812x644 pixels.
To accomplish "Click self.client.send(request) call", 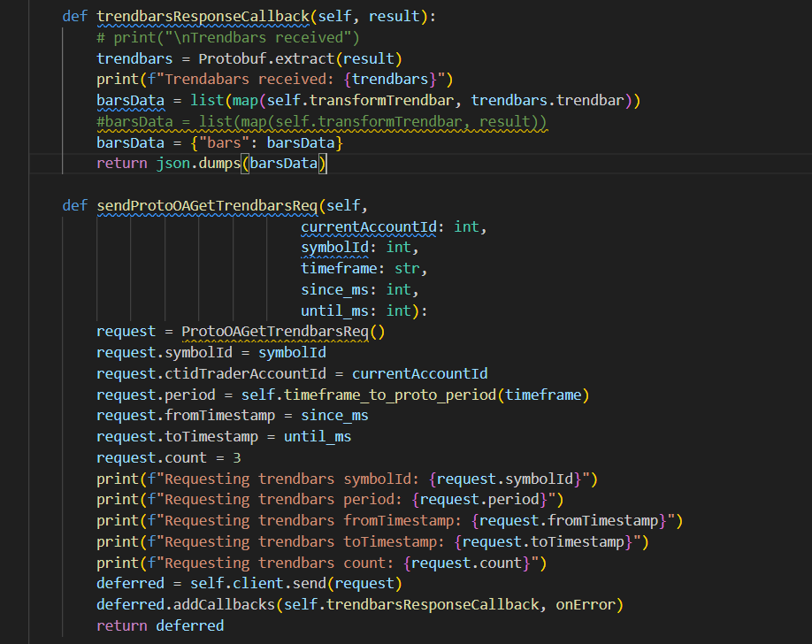I will [295, 584].
